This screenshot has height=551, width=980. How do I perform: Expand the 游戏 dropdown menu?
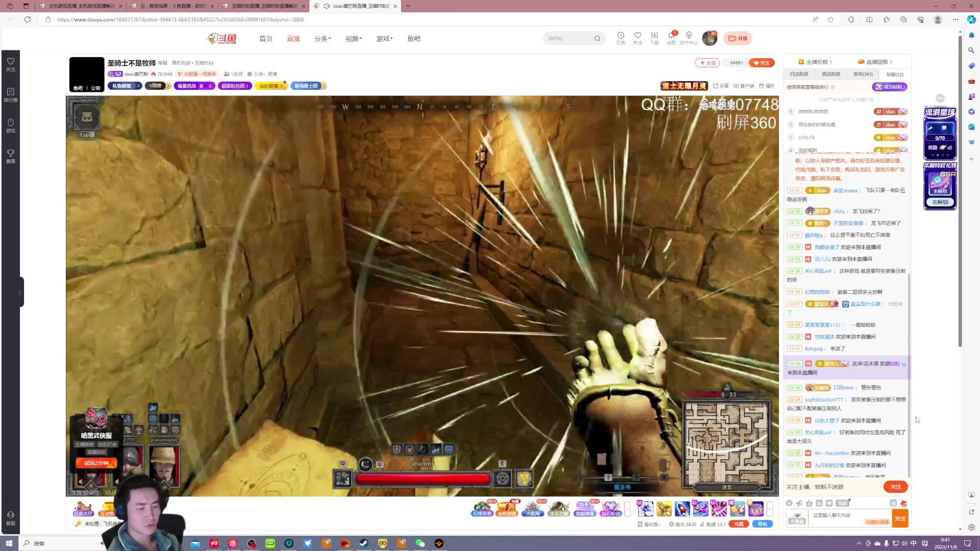[x=384, y=39]
